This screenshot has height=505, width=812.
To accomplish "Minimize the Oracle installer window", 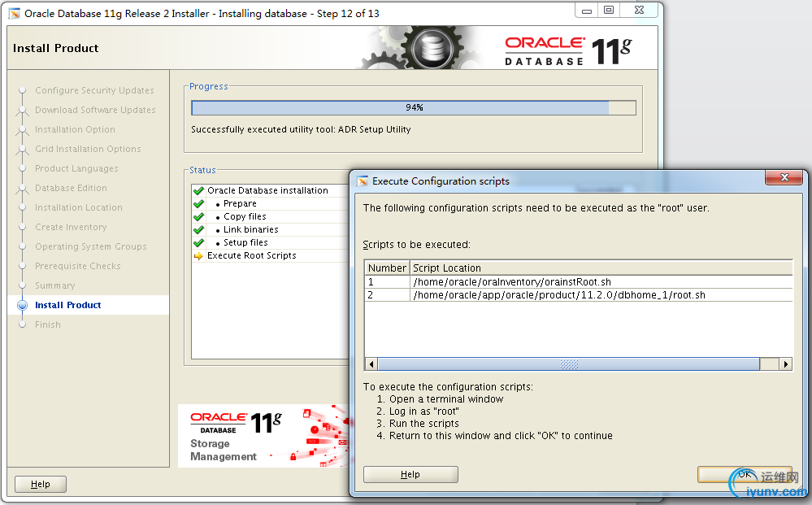I will tap(586, 11).
